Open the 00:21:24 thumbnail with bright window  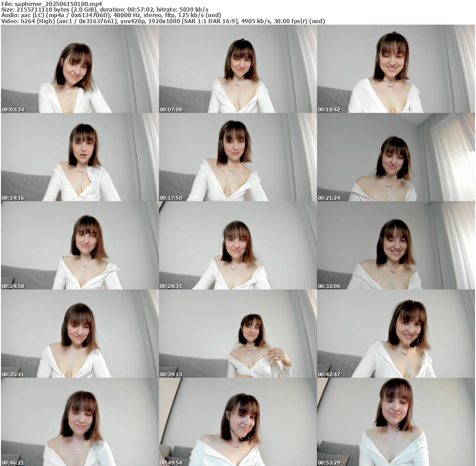coord(396,157)
